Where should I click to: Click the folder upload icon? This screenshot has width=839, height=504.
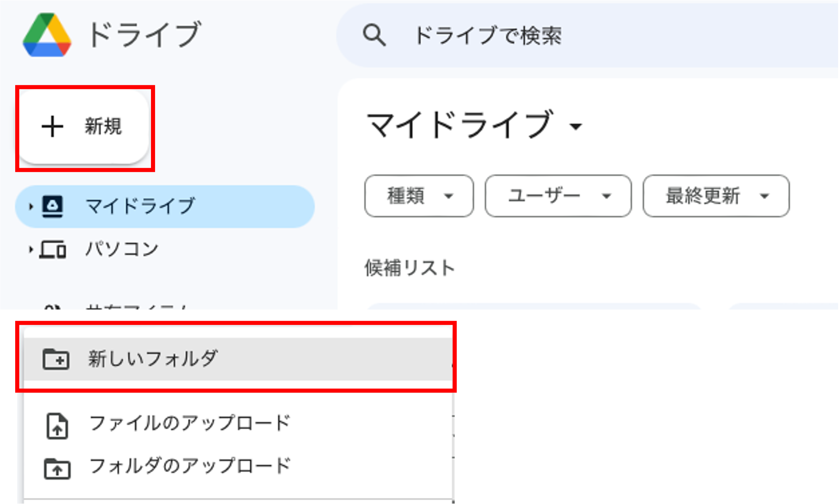pos(57,469)
